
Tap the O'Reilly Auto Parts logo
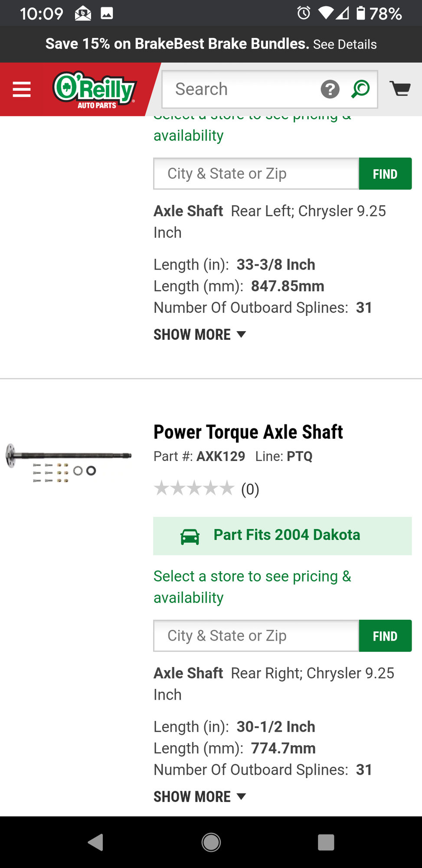coord(95,89)
